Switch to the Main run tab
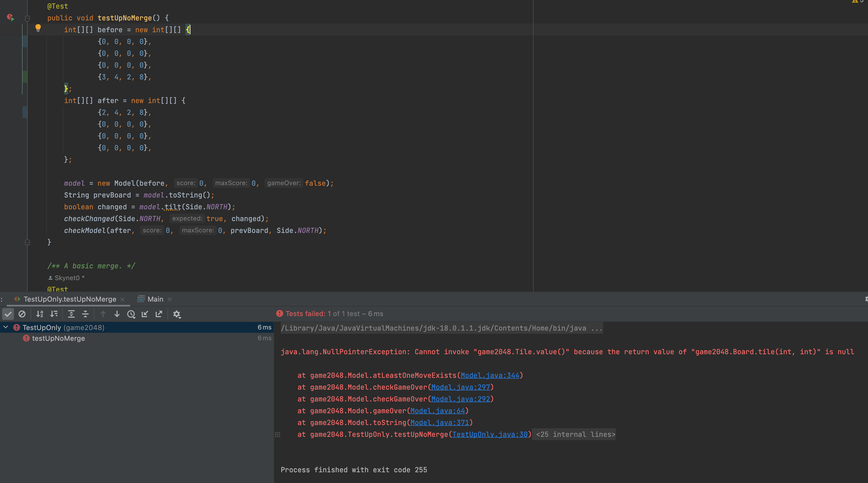This screenshot has width=868, height=483. [155, 299]
